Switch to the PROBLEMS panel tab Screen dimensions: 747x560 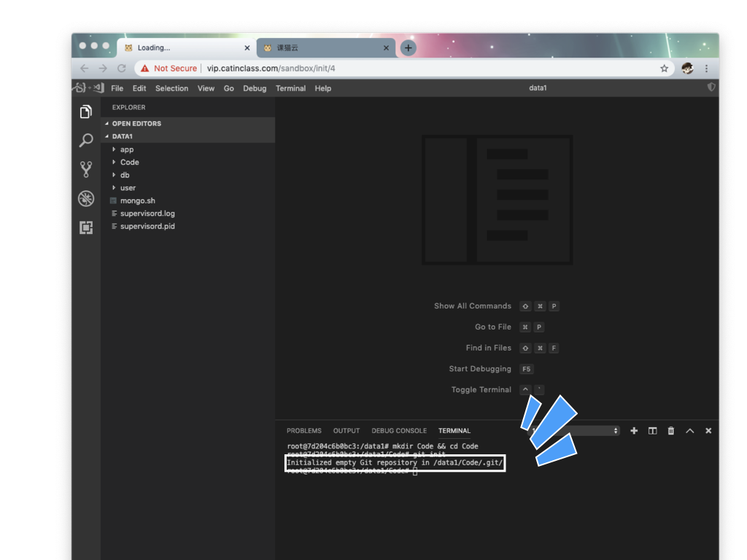click(304, 430)
